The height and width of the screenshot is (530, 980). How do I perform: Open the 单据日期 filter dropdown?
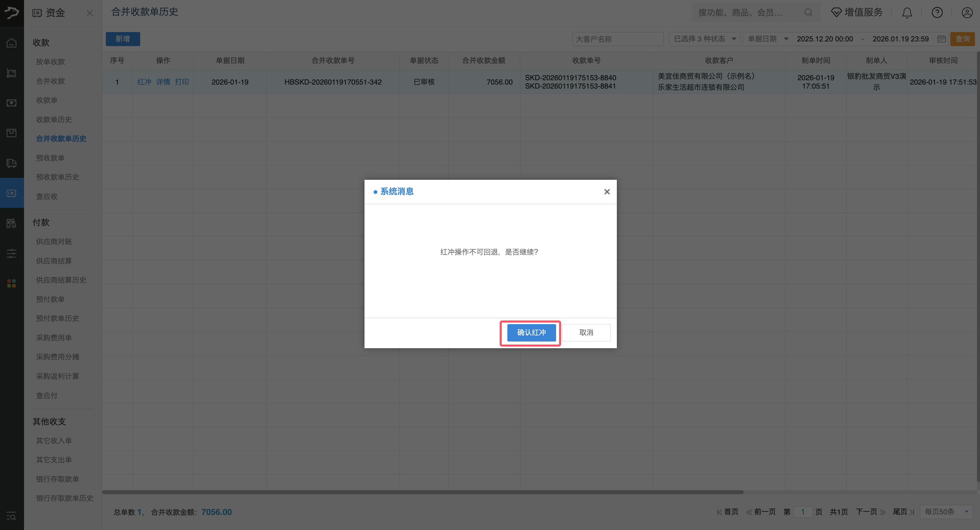click(x=767, y=39)
